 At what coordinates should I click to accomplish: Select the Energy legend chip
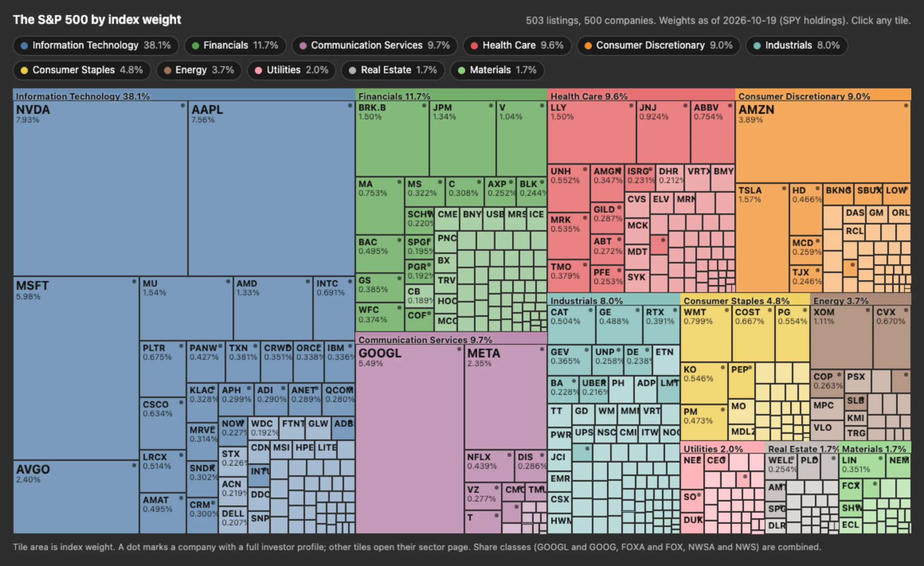(x=199, y=70)
